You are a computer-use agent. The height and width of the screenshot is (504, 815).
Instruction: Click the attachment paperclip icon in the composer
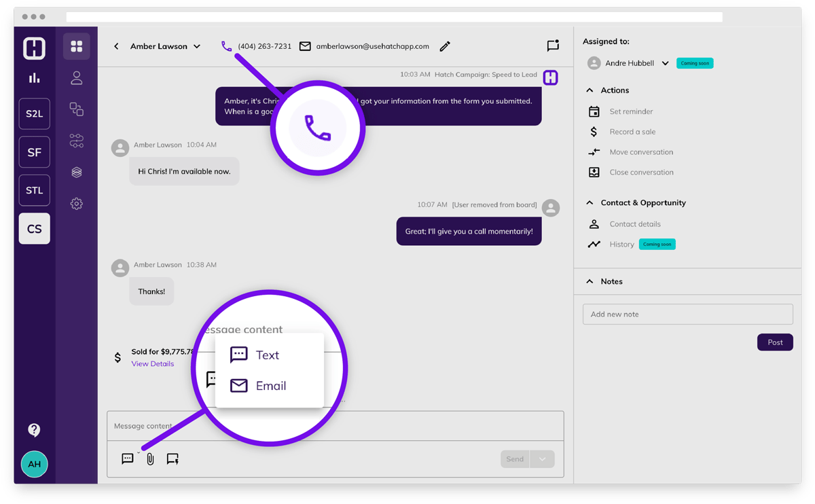[x=149, y=458]
